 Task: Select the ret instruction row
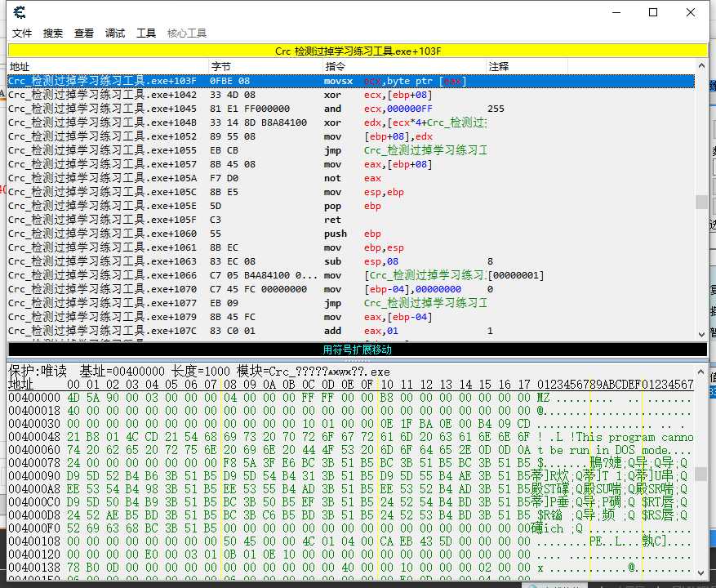point(351,220)
